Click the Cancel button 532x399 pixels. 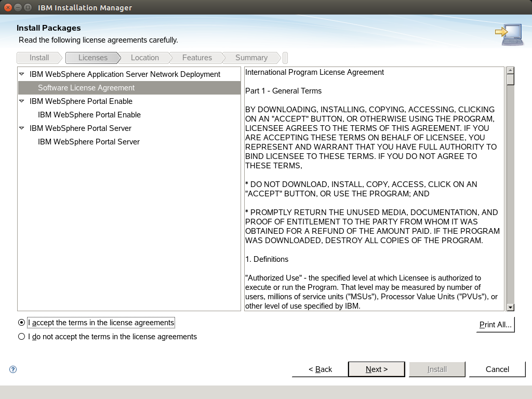[497, 369]
